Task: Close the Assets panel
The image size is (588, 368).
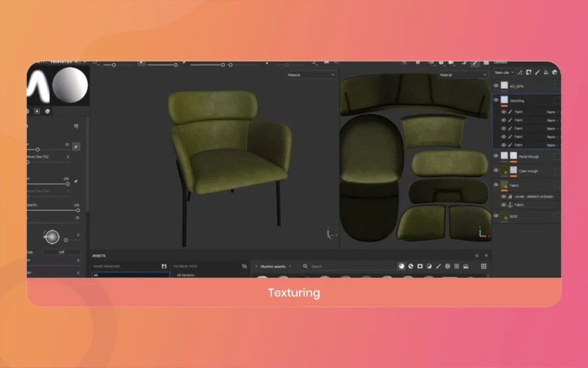Action: (486, 255)
